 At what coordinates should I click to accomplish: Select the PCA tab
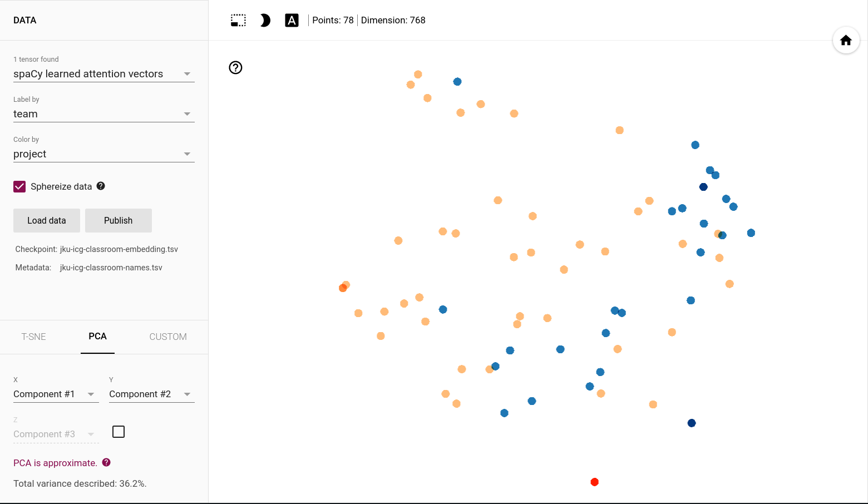pos(97,337)
